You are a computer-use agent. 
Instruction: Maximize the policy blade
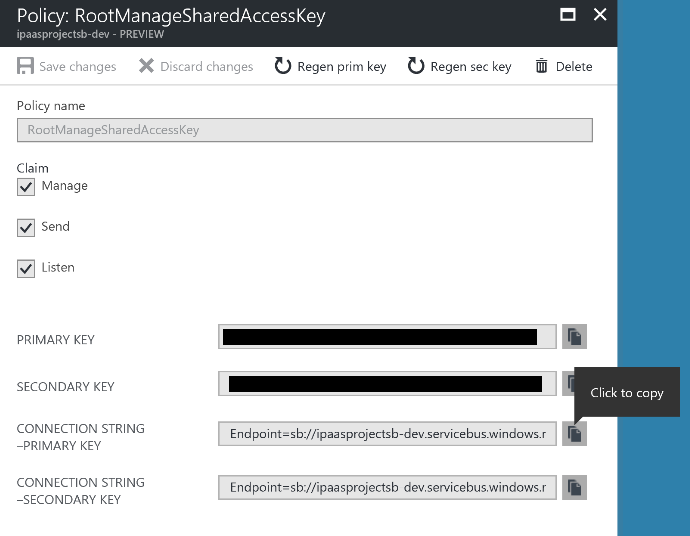click(x=567, y=15)
